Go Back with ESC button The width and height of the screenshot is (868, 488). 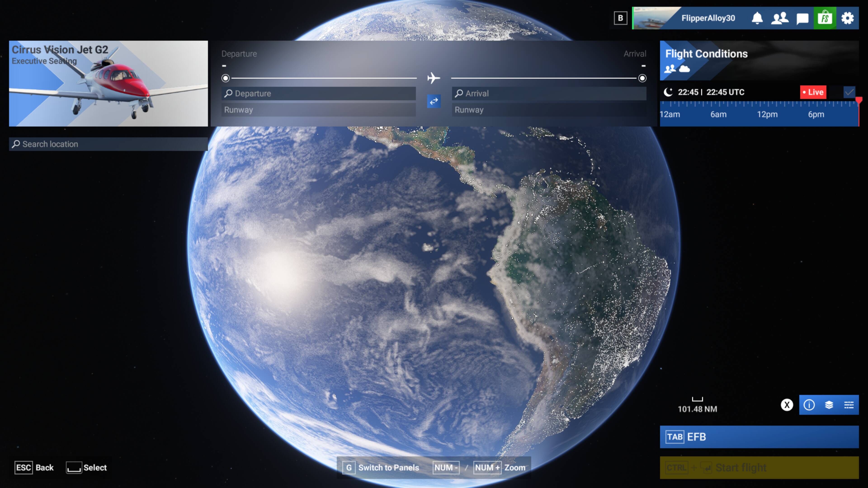pyautogui.click(x=34, y=467)
